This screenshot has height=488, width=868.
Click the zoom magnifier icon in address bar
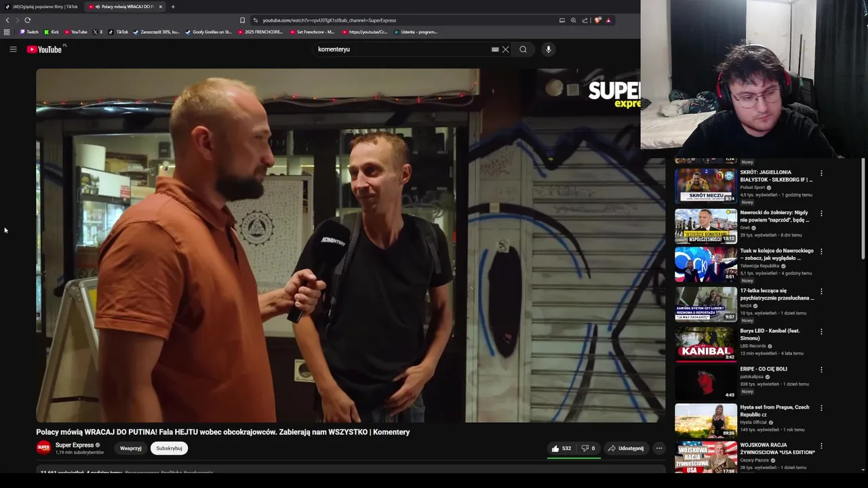click(x=573, y=20)
